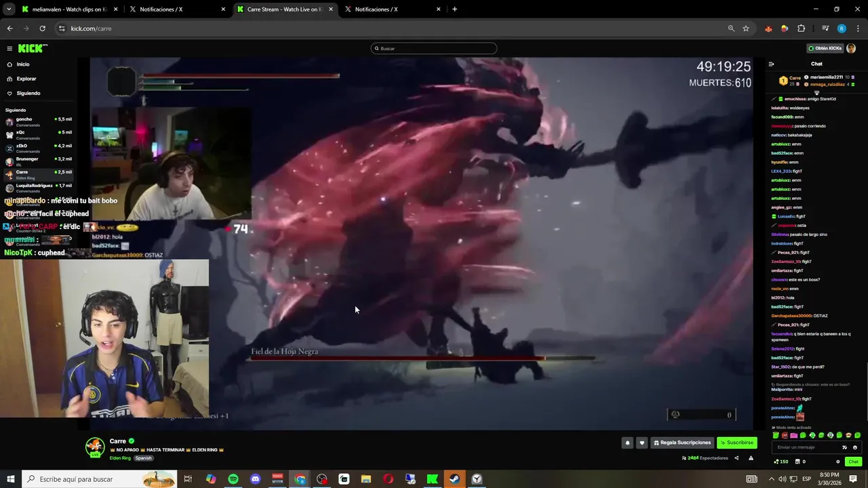
Task: Open the Elden Ring category link
Action: point(120,458)
